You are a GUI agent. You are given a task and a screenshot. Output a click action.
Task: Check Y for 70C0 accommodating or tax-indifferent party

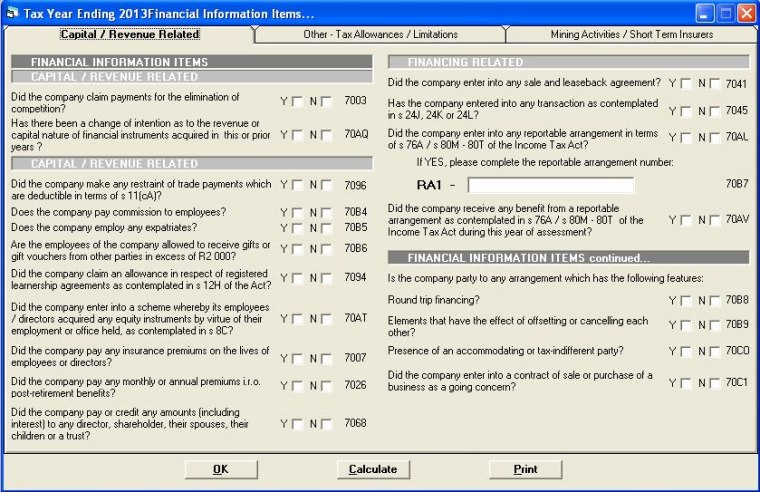point(686,351)
